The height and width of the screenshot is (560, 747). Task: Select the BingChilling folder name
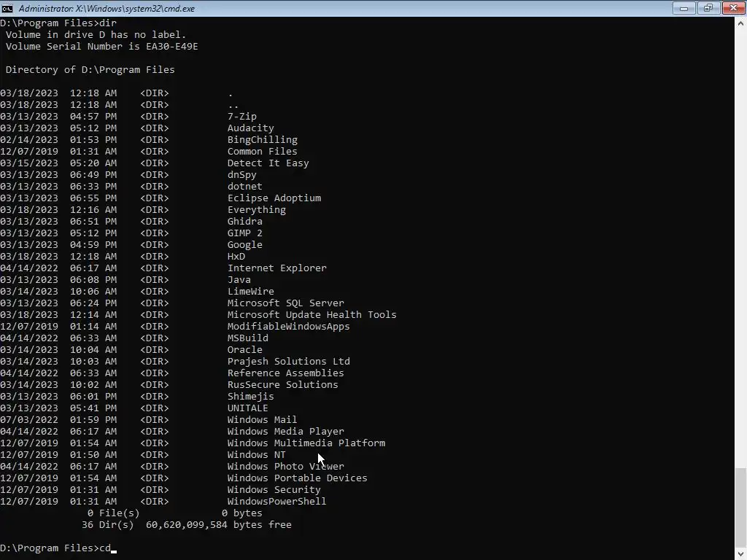263,139
